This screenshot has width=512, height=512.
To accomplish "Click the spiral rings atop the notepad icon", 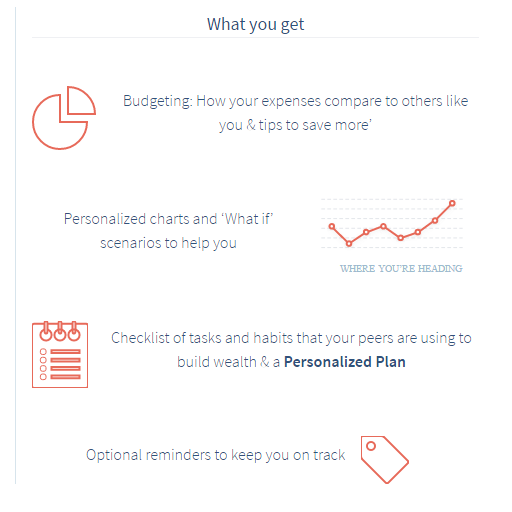I will (60, 331).
